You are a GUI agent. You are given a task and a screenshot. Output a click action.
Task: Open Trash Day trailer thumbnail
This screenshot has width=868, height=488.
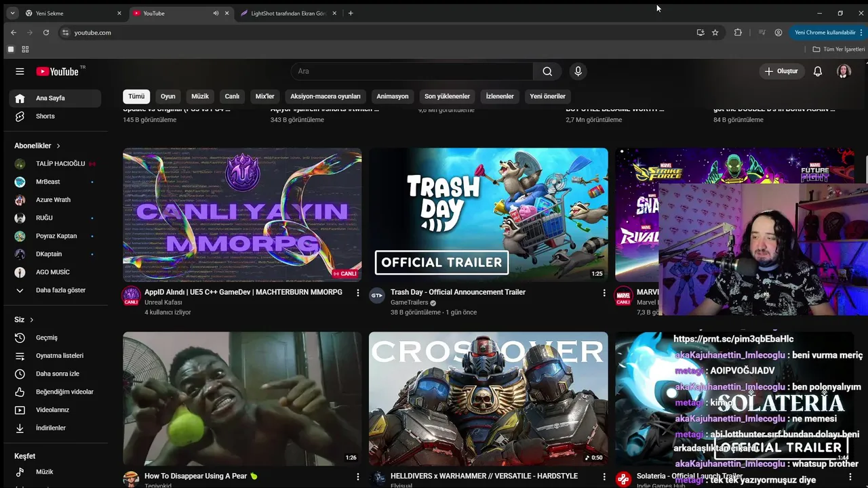coord(488,215)
